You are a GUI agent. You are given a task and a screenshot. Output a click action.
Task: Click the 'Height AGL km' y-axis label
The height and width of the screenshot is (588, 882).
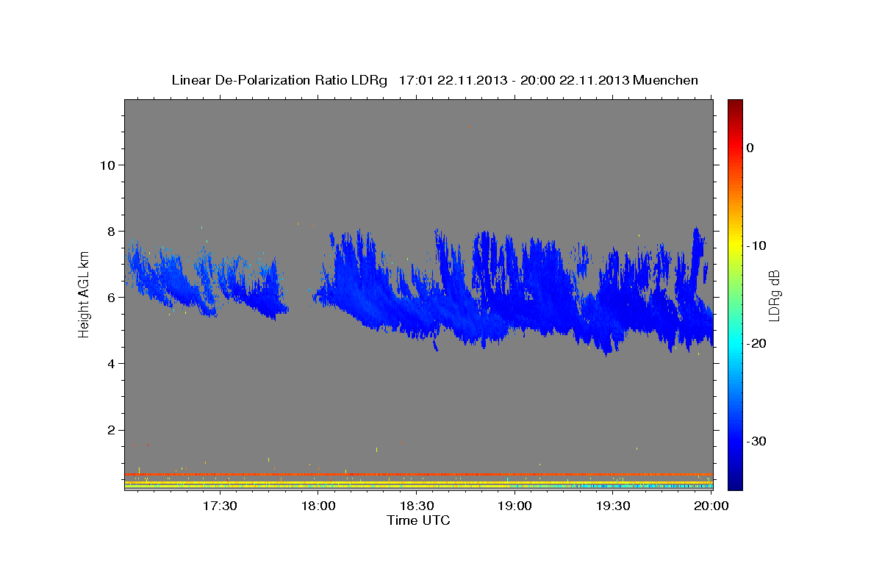pos(85,294)
